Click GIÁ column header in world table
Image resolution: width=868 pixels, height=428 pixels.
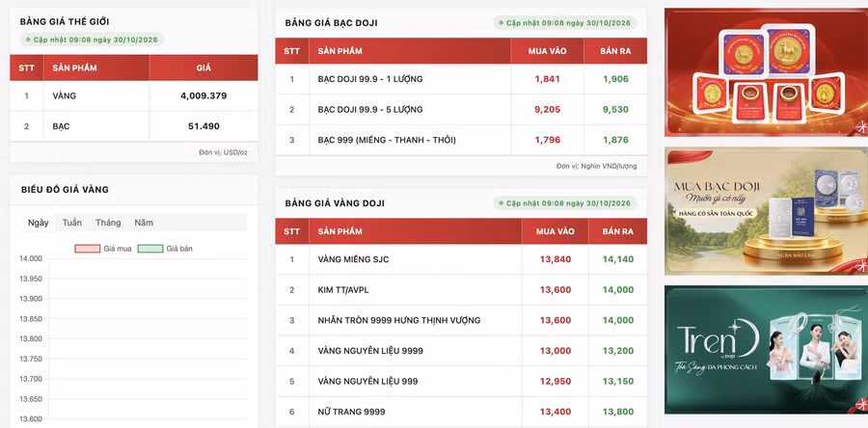point(203,68)
